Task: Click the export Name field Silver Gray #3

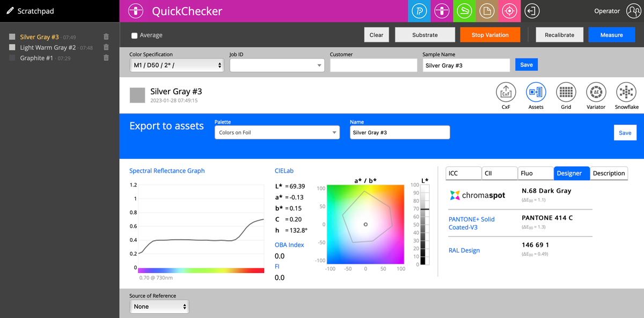Action: pos(400,132)
